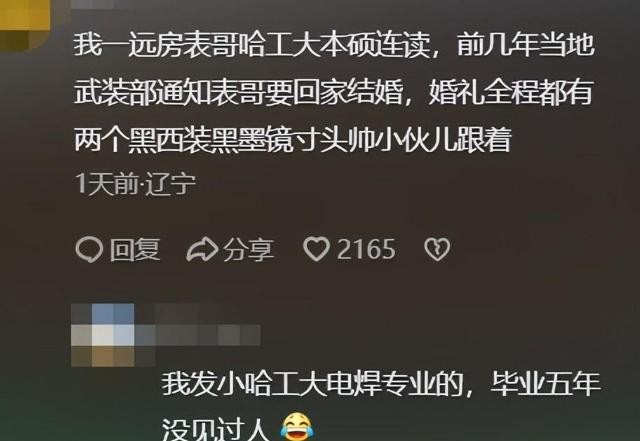Click the share arrow icon

(x=202, y=249)
